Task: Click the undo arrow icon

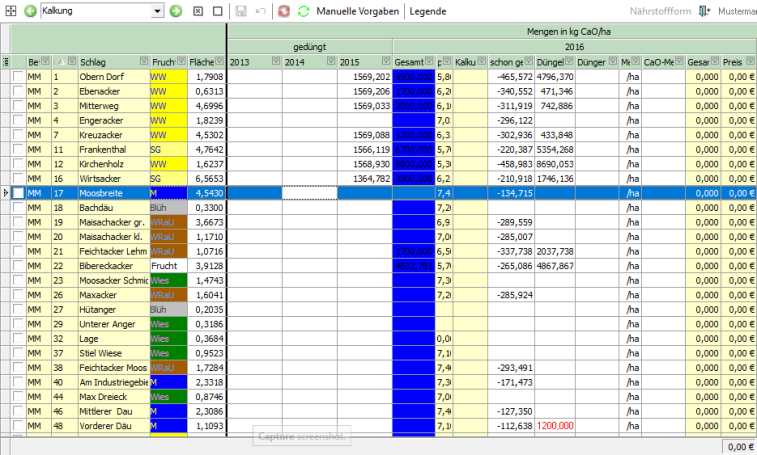Action: [261, 11]
